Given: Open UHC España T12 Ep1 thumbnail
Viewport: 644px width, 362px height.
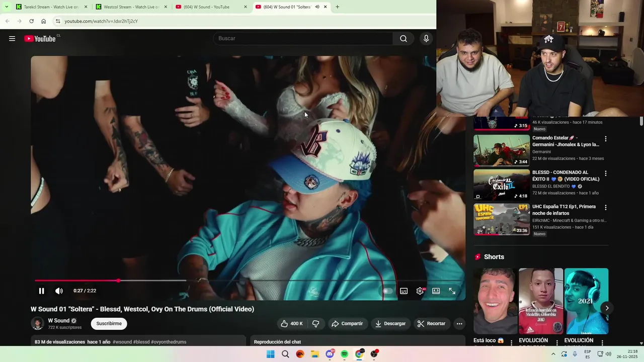Looking at the screenshot, I should [502, 219].
